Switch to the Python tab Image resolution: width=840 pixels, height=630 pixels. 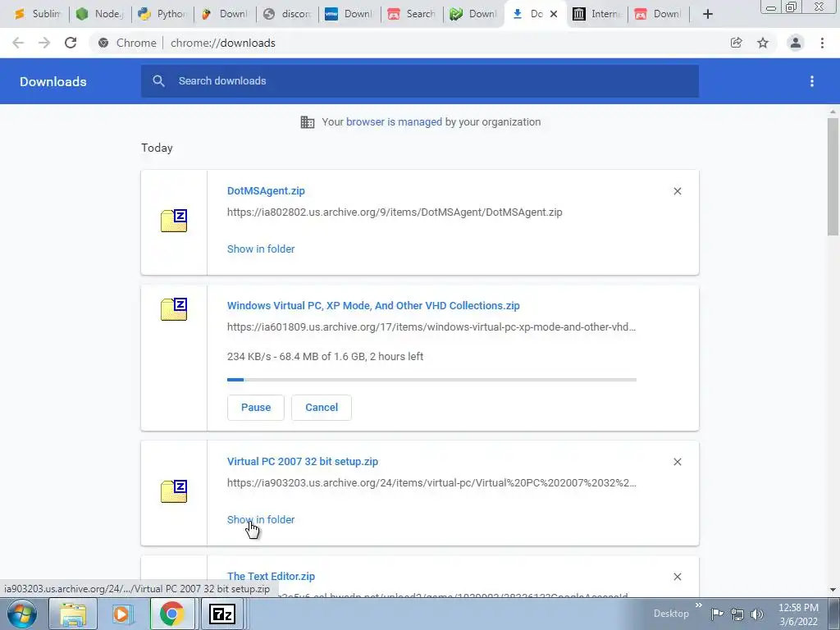tap(162, 14)
